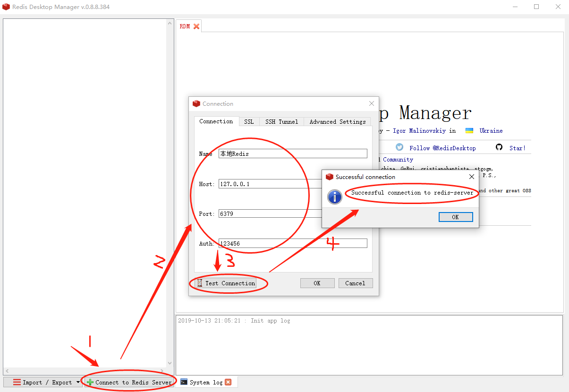Open the Star! link
The height and width of the screenshot is (392, 569).
517,148
